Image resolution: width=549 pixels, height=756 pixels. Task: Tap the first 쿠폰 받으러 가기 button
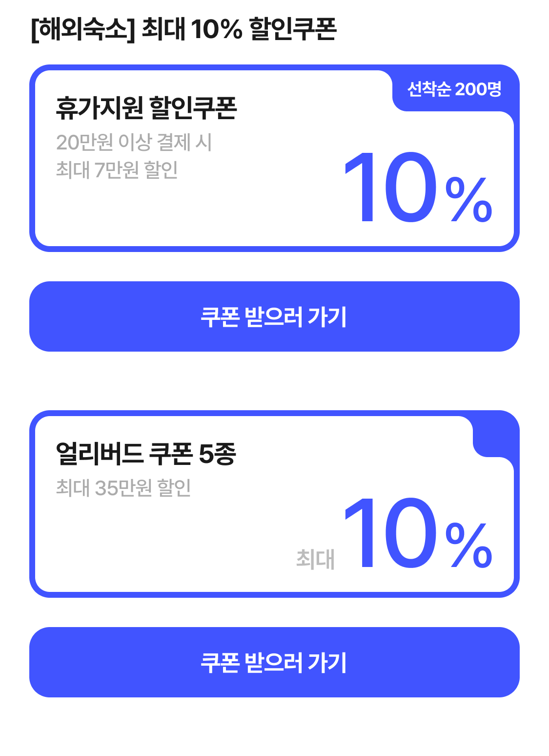274,316
